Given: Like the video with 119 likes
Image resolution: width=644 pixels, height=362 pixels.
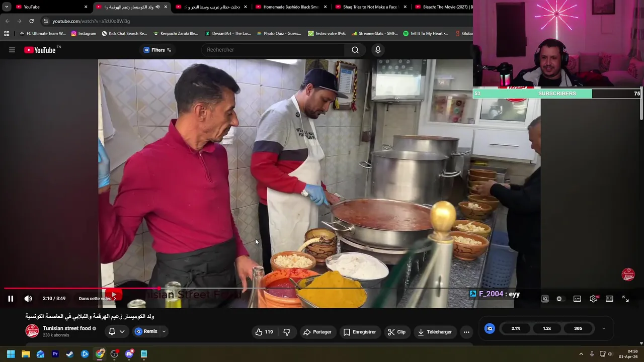Looking at the screenshot, I should tap(264, 332).
